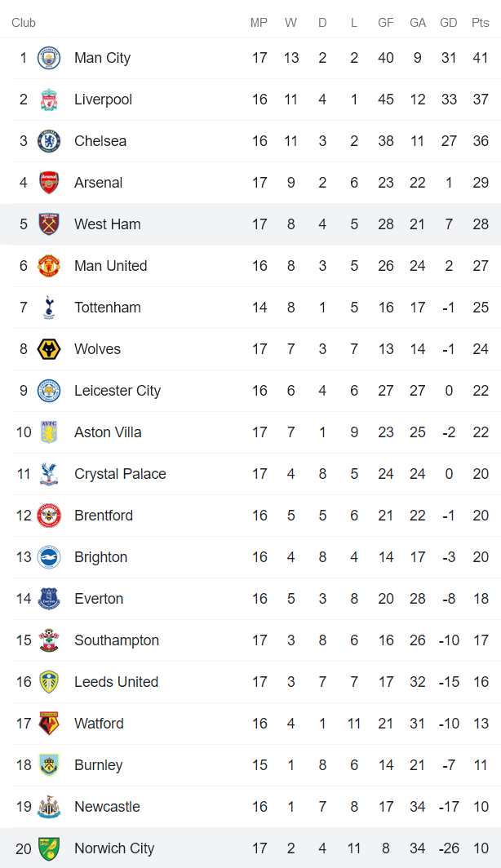Open the Crystal Palace team link
This screenshot has width=501, height=868.
pos(120,474)
